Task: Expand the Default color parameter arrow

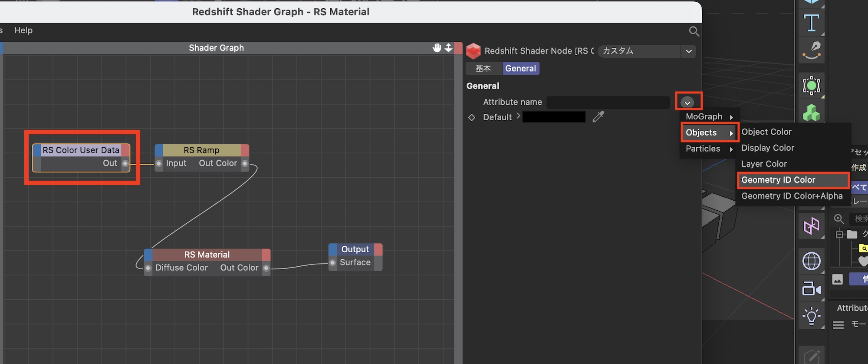Action: point(518,116)
